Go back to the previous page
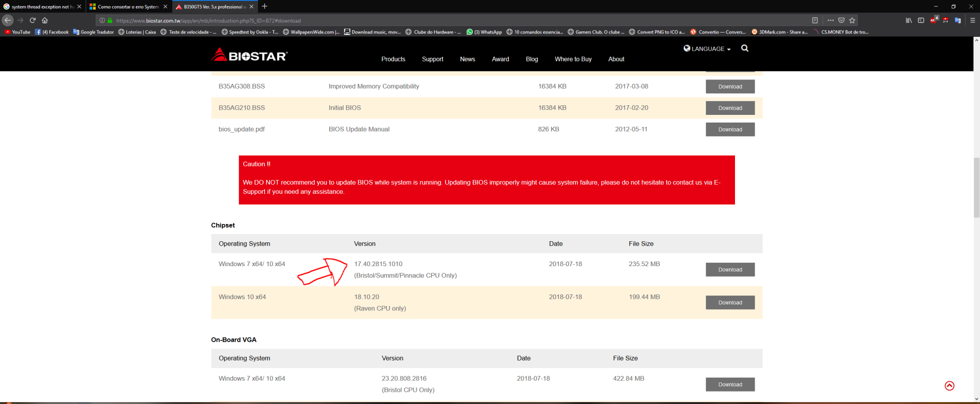This screenshot has width=980, height=404. [8, 21]
